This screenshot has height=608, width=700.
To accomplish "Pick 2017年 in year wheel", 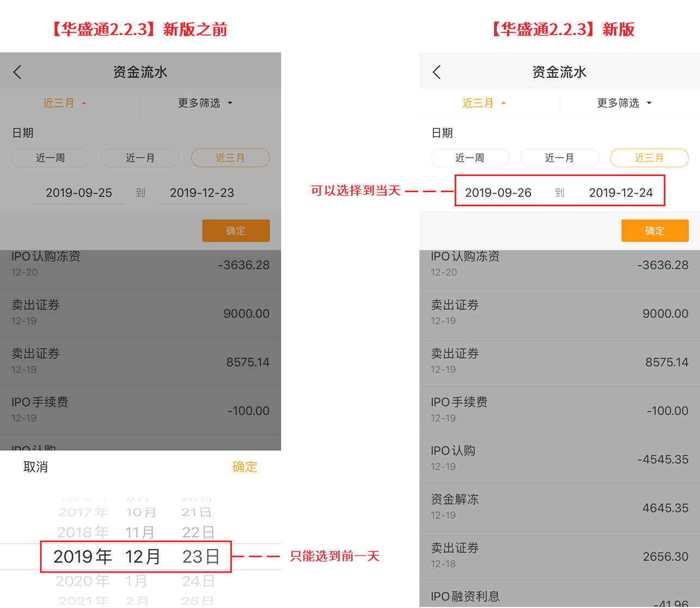I will pyautogui.click(x=84, y=512).
